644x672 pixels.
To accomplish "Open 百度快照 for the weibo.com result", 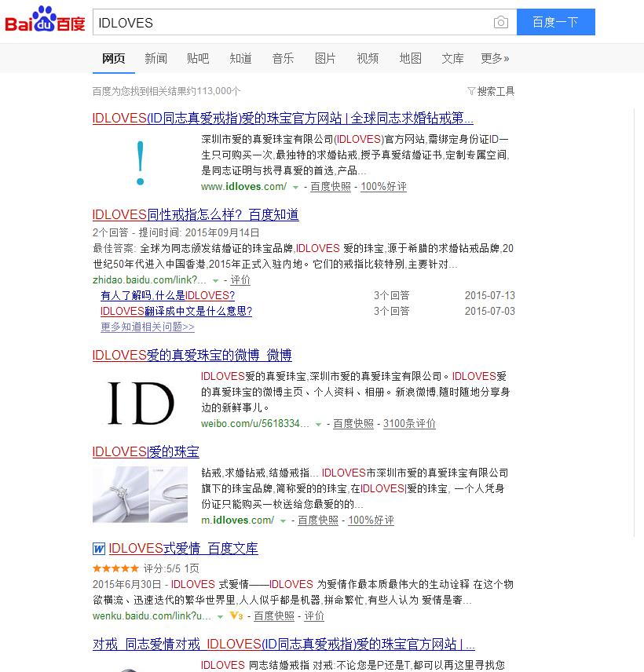I will coord(353,424).
